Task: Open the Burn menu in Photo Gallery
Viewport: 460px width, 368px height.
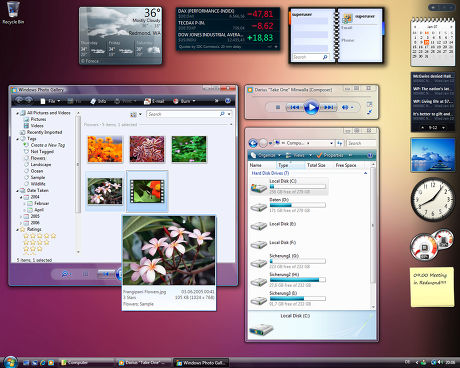Action: point(184,101)
